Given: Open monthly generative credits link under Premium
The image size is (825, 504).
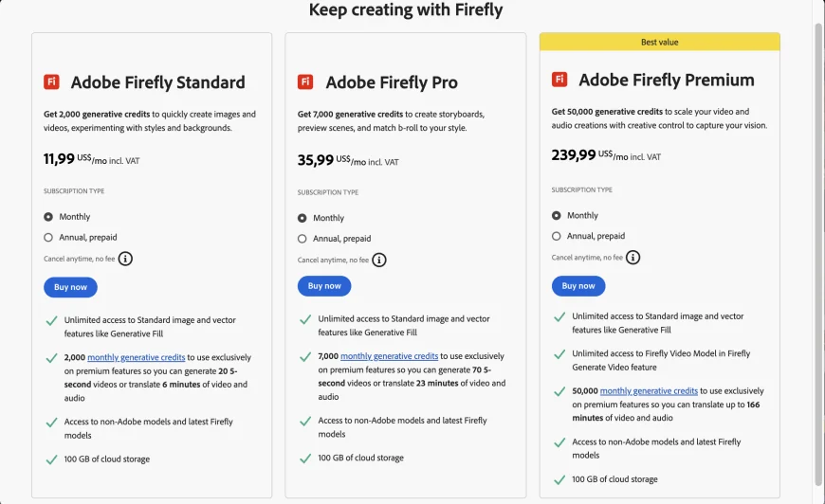Looking at the screenshot, I should coord(649,391).
